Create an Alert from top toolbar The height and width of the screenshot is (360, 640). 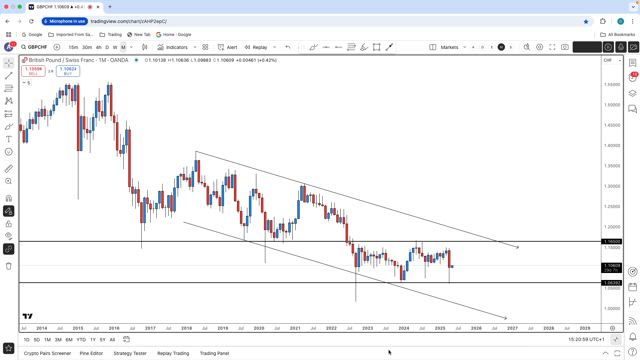tap(227, 47)
